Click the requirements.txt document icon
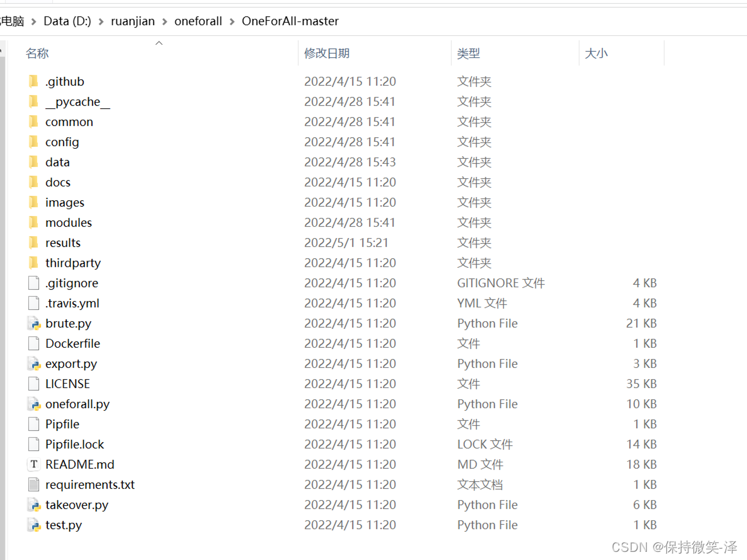Image resolution: width=747 pixels, height=560 pixels. point(34,485)
